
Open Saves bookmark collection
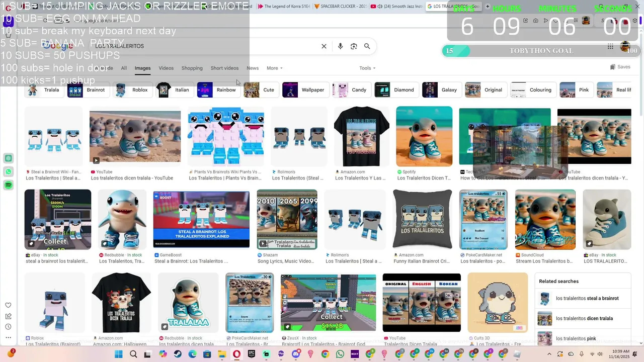click(x=620, y=67)
